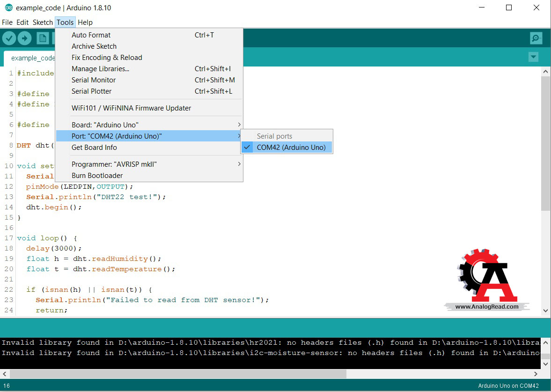Click the line number 16 status indicator

7,385
